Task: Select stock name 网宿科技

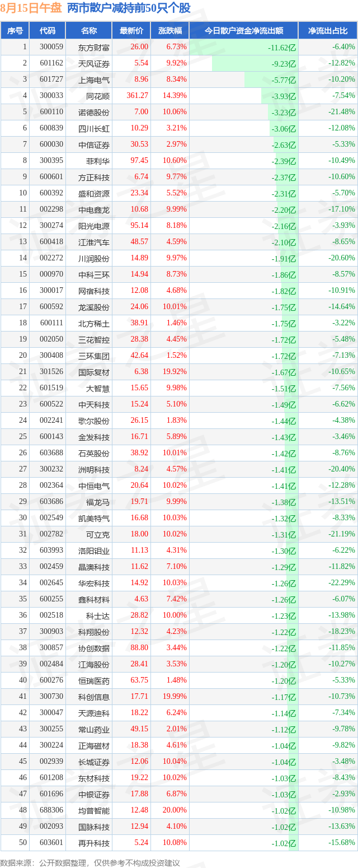Action: pyautogui.click(x=94, y=291)
